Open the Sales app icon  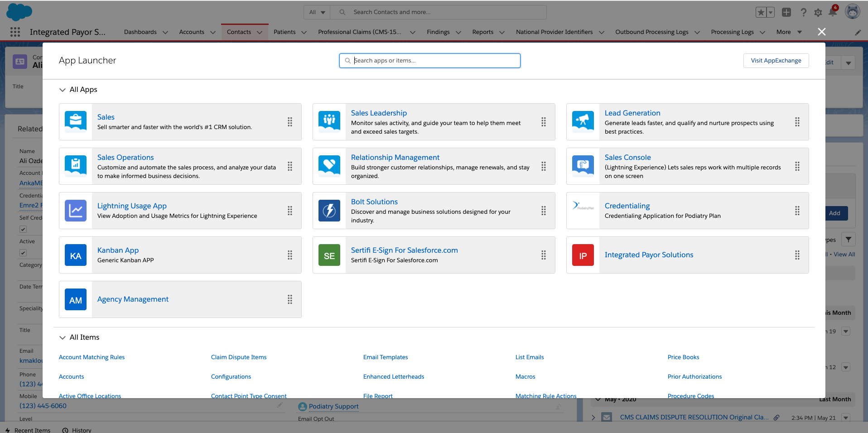(x=76, y=122)
